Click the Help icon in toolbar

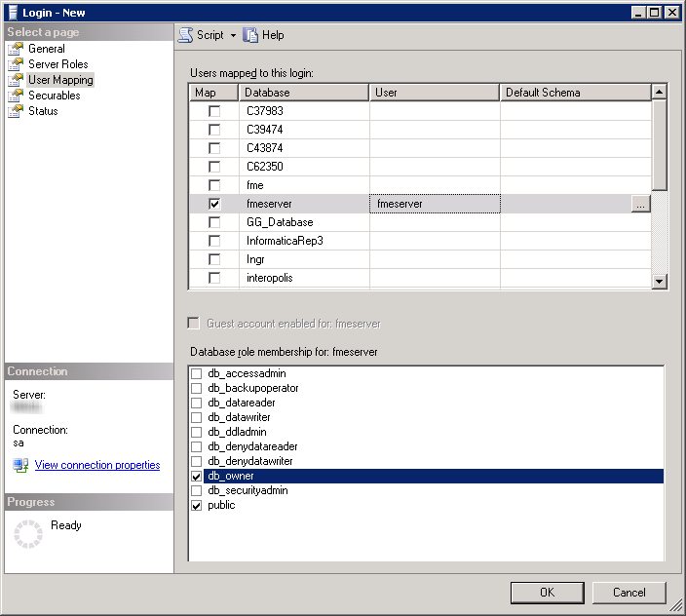251,35
